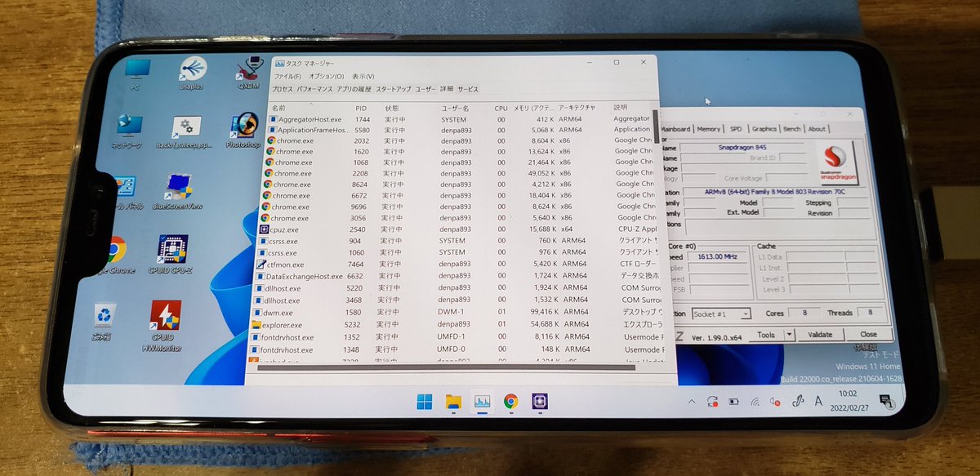Switch to the ユーザー tab
Screen dimensions: 980x476
425,89
